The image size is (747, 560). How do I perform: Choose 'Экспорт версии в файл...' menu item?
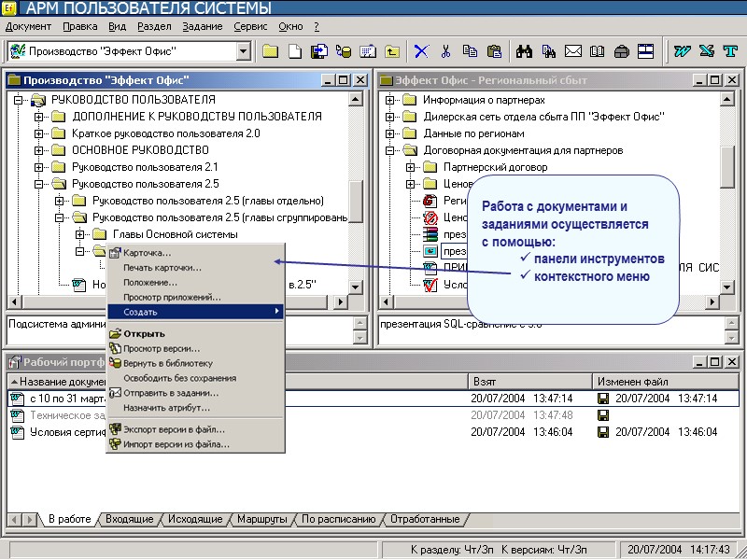click(x=196, y=429)
